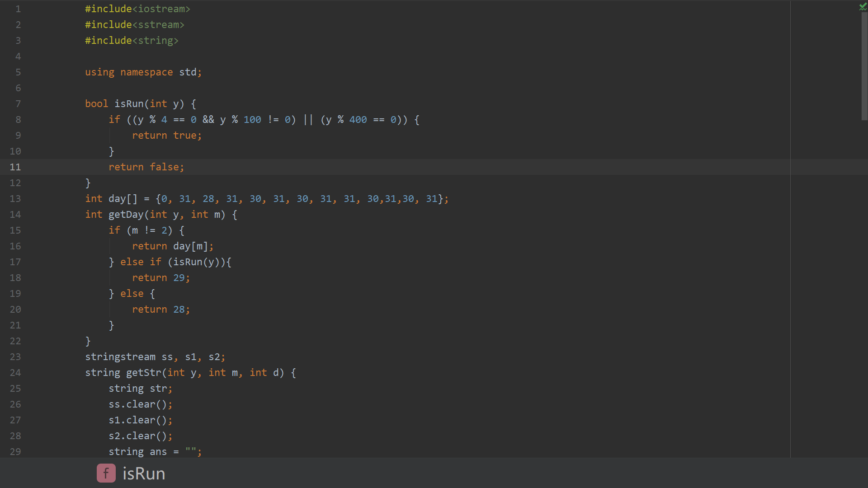Click 'bool isRun(int y) {' declaration
Screen dimensions: 868x488
coord(141,104)
